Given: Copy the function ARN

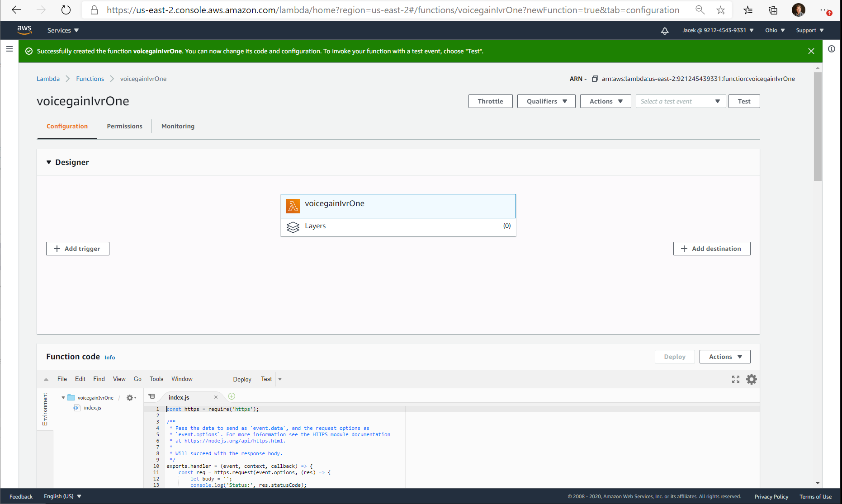Looking at the screenshot, I should click(595, 79).
